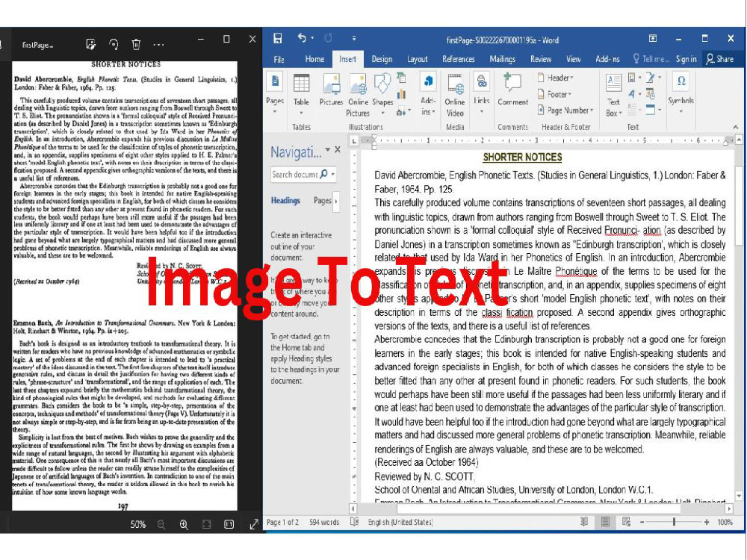Open Navigation pane options dropdown arrow
Image resolution: width=747 pixels, height=560 pixels.
(x=328, y=149)
